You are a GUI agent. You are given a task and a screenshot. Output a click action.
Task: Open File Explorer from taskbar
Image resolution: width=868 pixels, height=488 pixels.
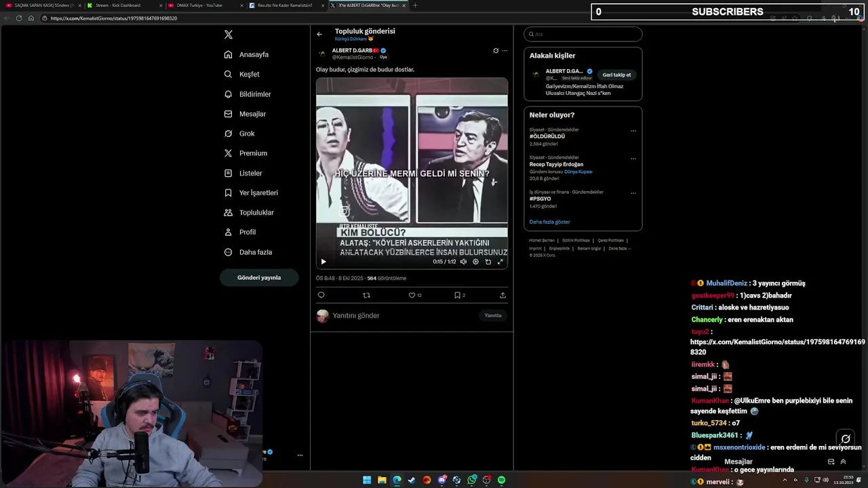click(382, 480)
